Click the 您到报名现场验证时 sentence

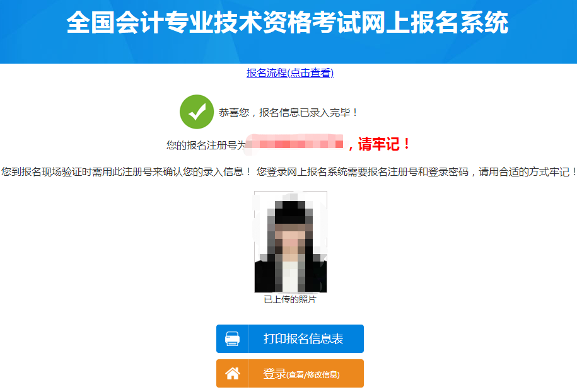(126, 171)
